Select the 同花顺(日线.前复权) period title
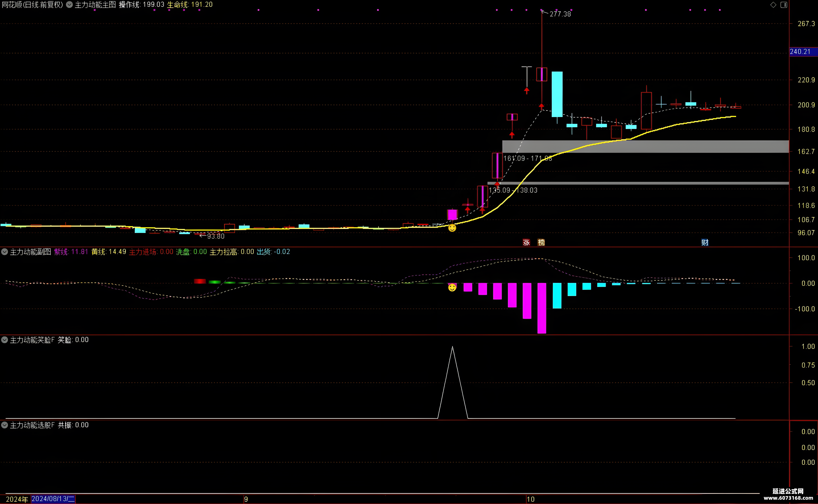The image size is (818, 504). [32, 5]
